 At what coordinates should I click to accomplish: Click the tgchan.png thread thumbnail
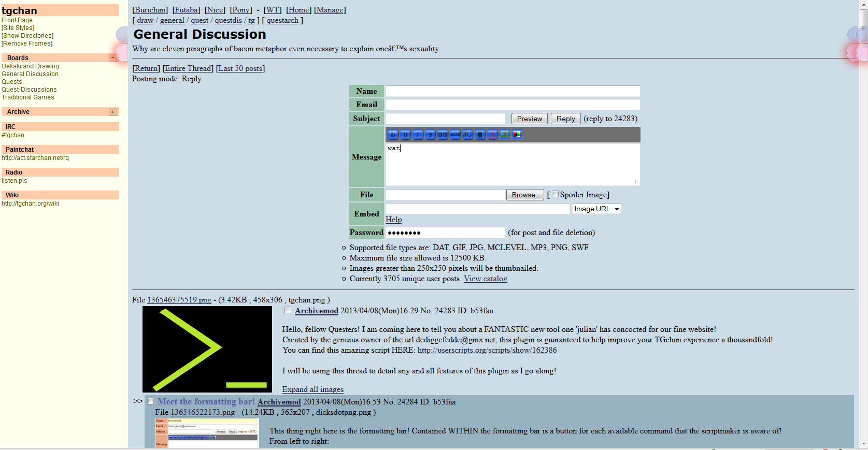tap(207, 349)
